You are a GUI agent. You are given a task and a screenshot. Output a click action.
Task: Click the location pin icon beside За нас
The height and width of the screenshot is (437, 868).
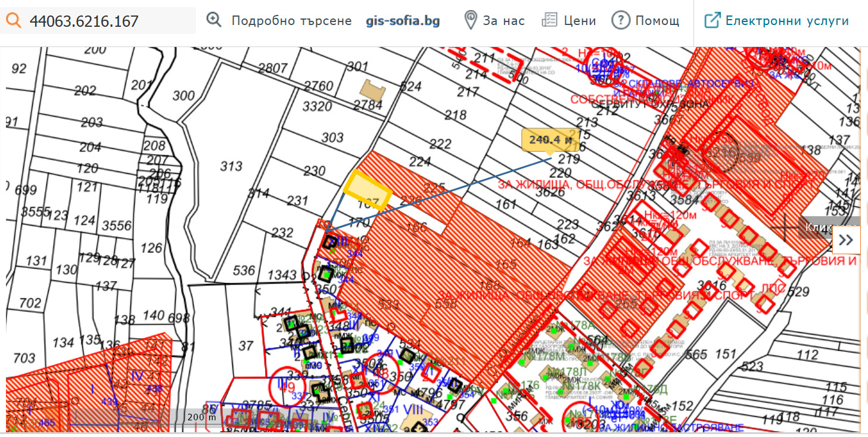pyautogui.click(x=471, y=19)
